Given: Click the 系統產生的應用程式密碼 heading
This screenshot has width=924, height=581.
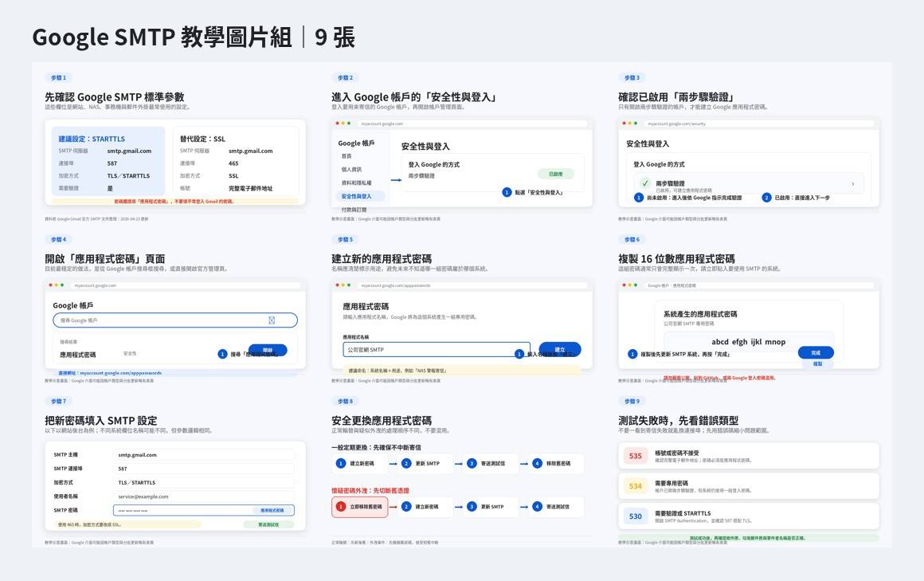Looking at the screenshot, I should [700, 314].
